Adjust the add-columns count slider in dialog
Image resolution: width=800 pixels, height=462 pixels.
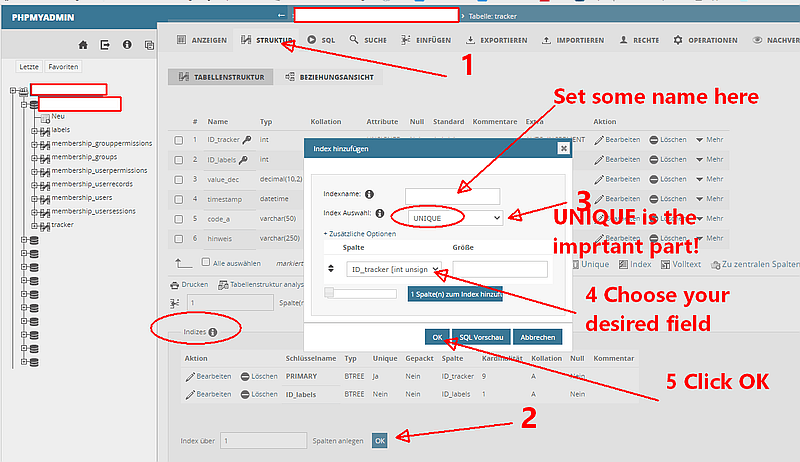tap(360, 293)
